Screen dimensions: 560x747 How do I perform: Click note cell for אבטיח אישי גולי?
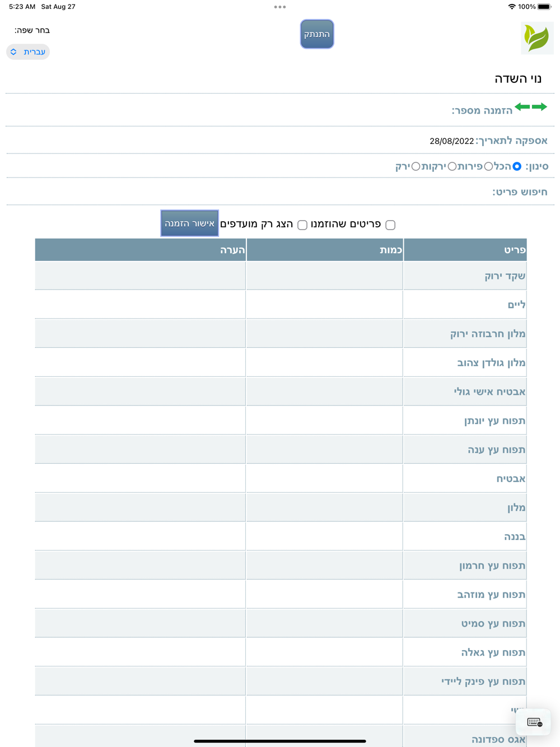(x=141, y=392)
